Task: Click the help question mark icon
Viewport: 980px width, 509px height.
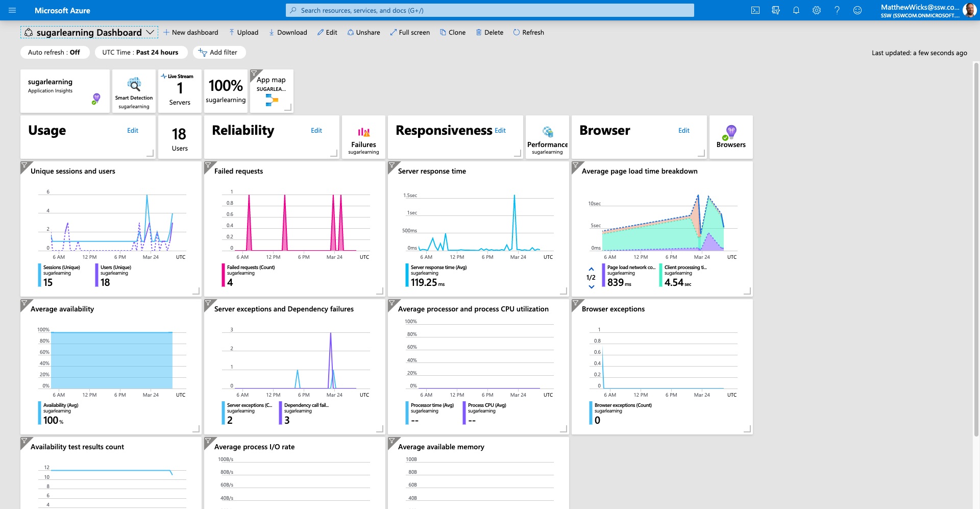Action: (837, 10)
